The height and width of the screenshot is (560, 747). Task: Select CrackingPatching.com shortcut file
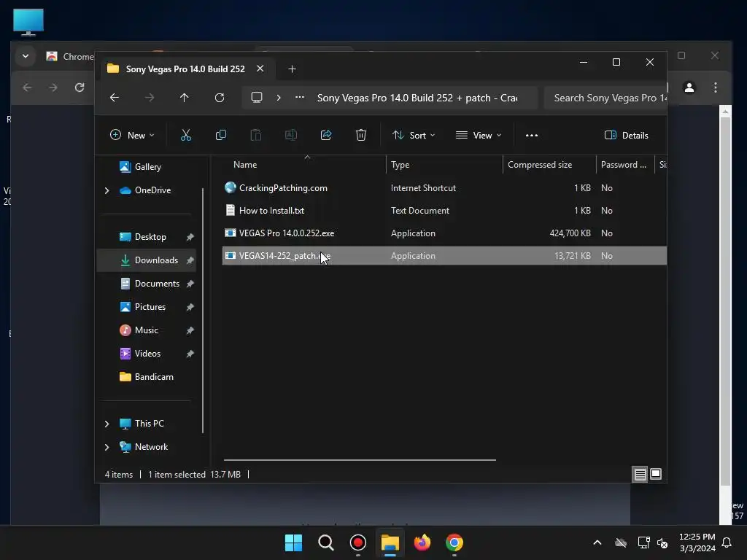[444, 188]
